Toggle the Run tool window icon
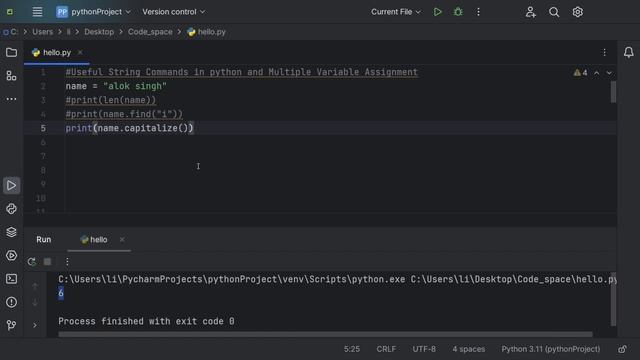This screenshot has height=360, width=640. (x=11, y=185)
